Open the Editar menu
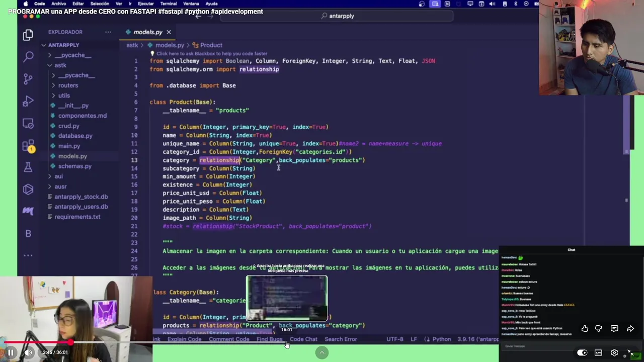This screenshot has width=644, height=362. [78, 4]
